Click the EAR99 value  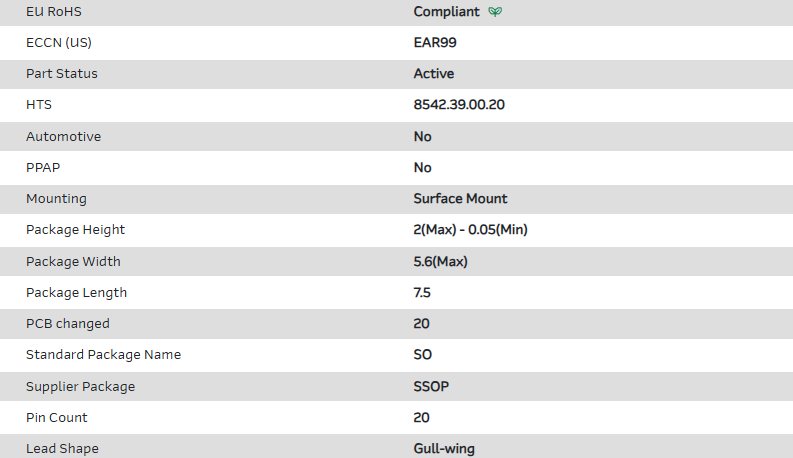(436, 43)
